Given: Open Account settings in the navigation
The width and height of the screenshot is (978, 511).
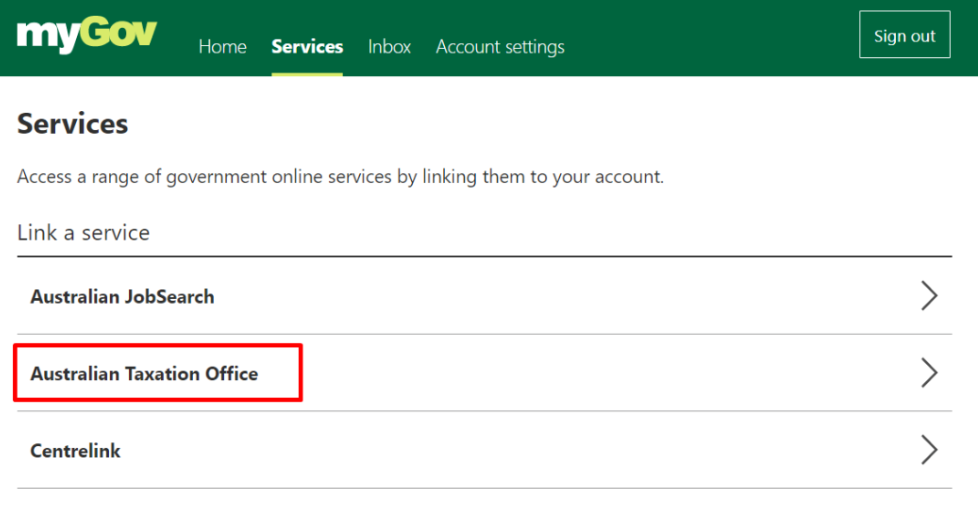Looking at the screenshot, I should (x=500, y=47).
